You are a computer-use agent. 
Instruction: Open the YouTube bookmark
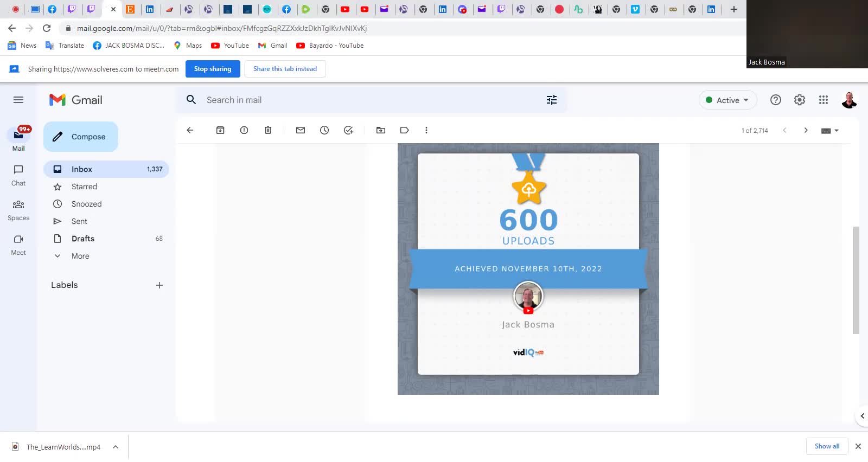click(230, 46)
